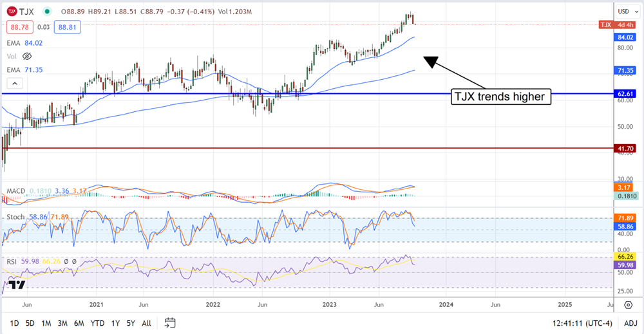Click the black arrowhead annotation on chart
Screen dimensions: 644x334
click(430, 62)
